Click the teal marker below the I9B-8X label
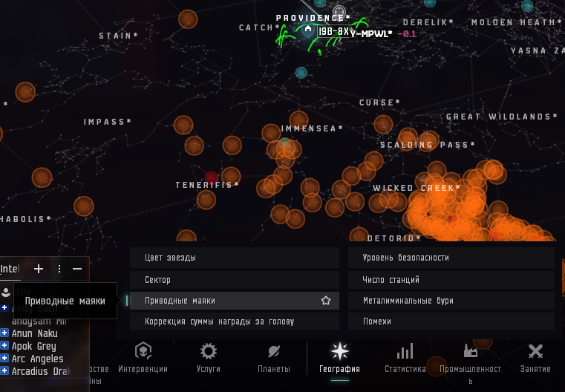Image resolution: width=565 pixels, height=392 pixels. 301,73
